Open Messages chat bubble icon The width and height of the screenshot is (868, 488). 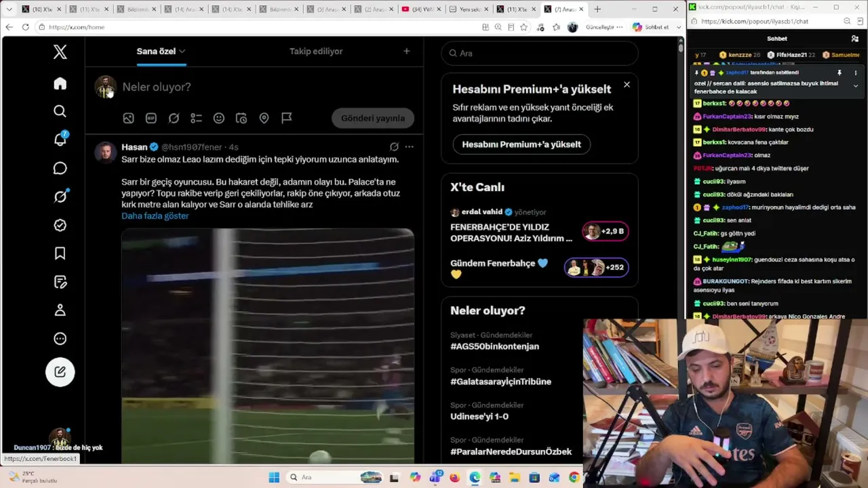tap(60, 168)
